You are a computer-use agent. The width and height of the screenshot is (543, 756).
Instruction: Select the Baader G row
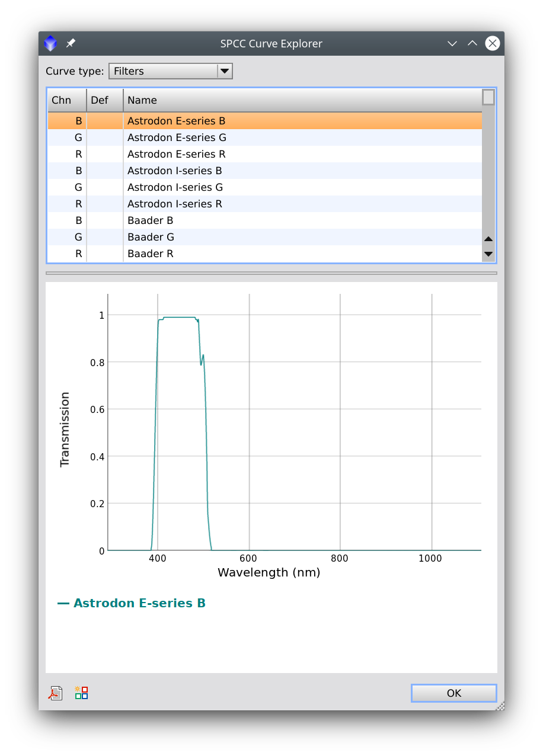coord(265,237)
